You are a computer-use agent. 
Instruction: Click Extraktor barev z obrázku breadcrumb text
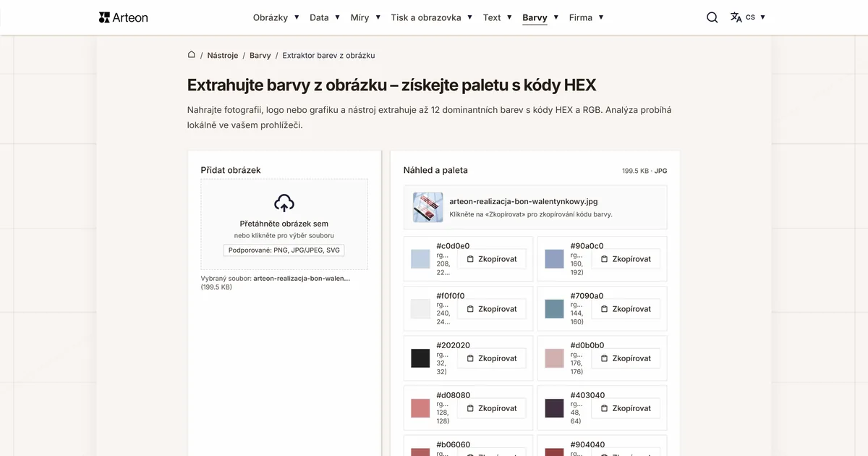click(x=328, y=55)
